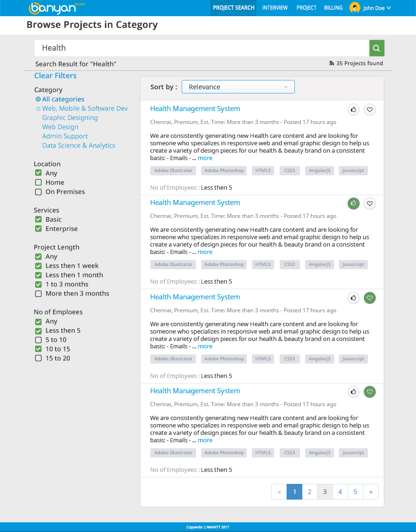
Task: Go to pagination page 1
Action: [x=294, y=492]
